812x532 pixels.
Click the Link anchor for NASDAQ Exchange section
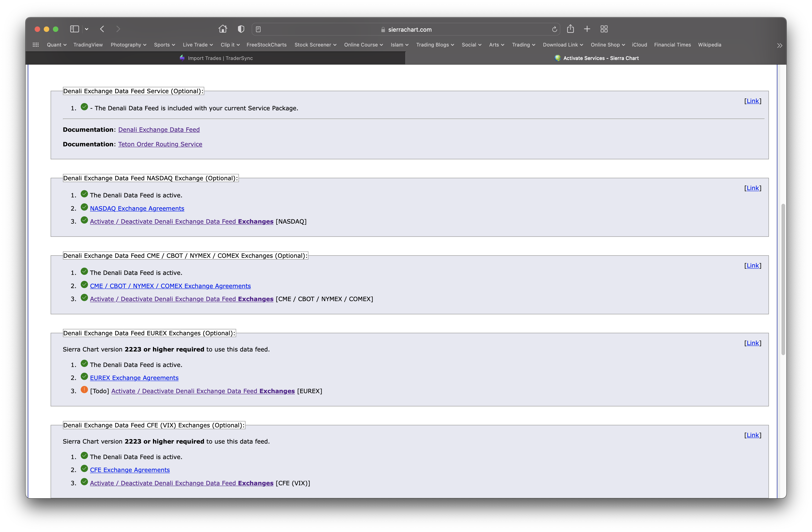coord(753,188)
